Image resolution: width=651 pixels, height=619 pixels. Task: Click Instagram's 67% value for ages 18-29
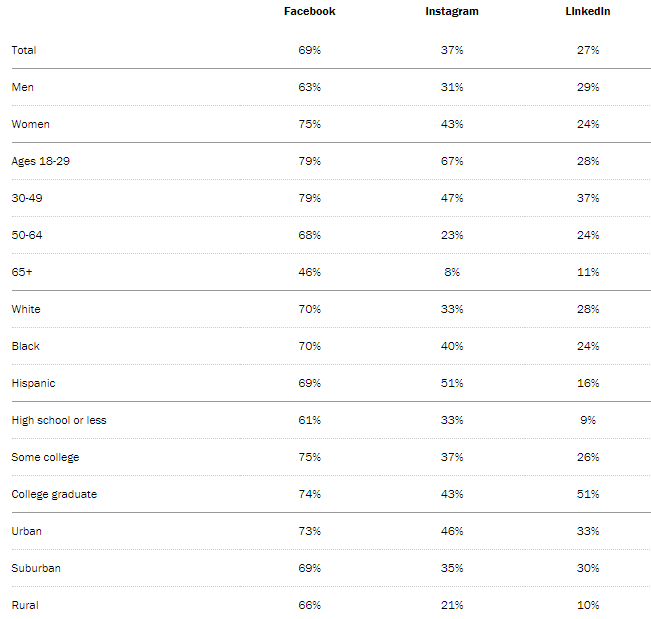click(451, 161)
